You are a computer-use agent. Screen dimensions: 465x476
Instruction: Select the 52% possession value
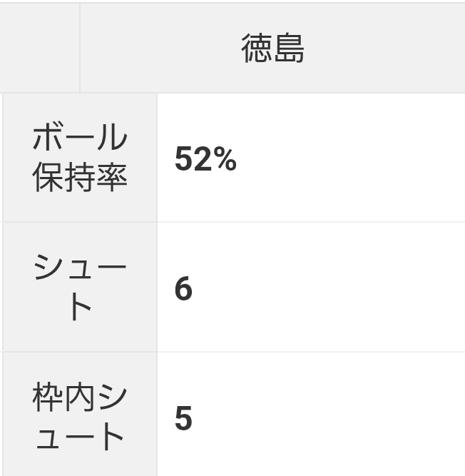[205, 161]
